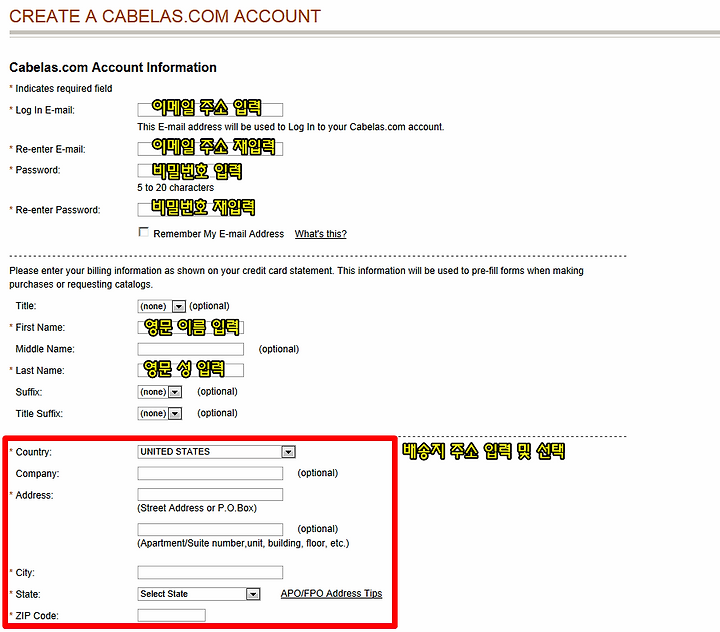The height and width of the screenshot is (632, 720).
Task: Click the 'Indicates required field' note
Action: pos(63,88)
